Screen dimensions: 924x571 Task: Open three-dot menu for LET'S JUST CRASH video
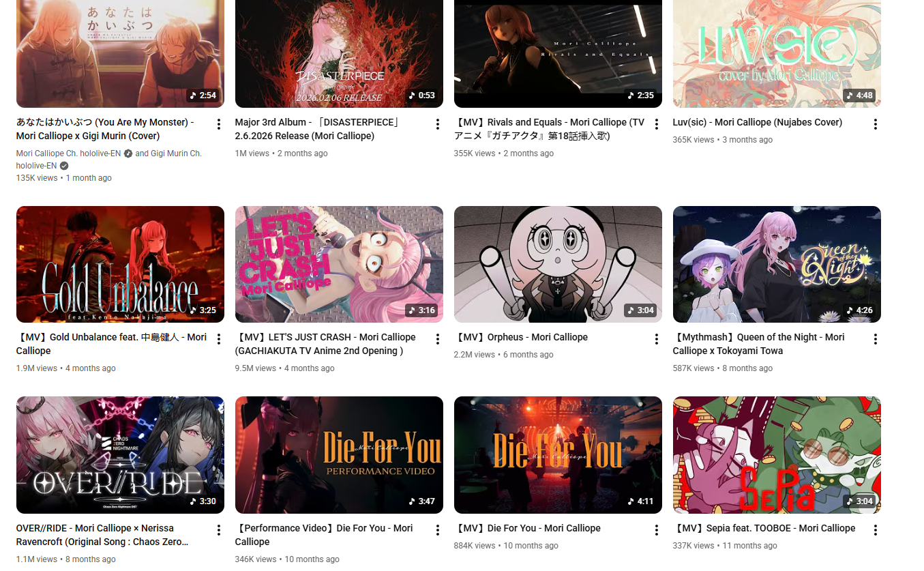pyautogui.click(x=437, y=339)
